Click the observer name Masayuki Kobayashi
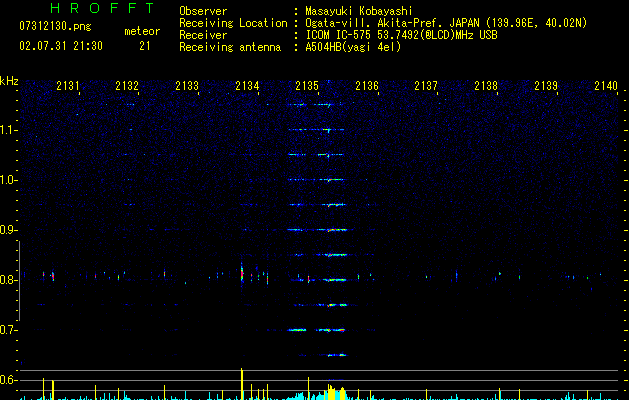Screen dimensions: 629x400 click(x=359, y=11)
